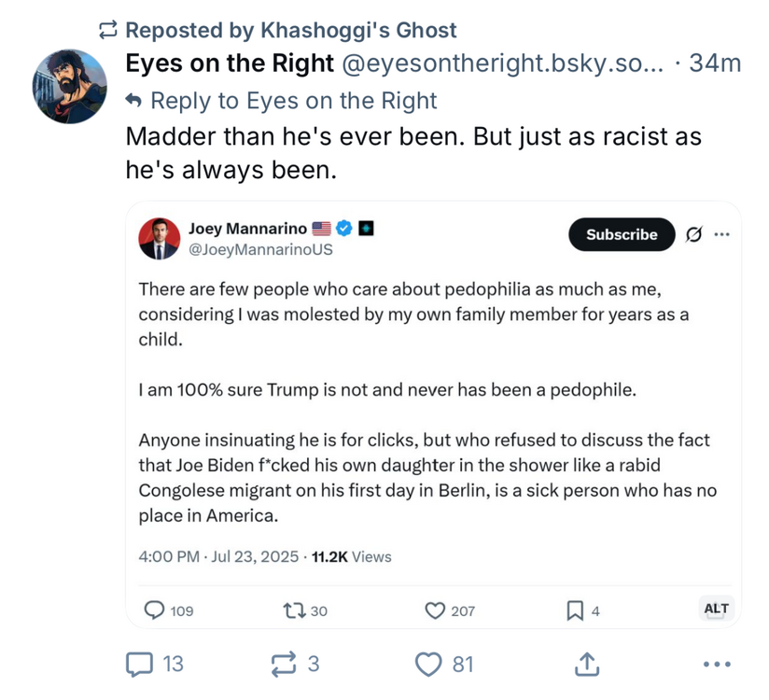Click the tweet bookmark icon showing 4
769x700 pixels.
575,610
